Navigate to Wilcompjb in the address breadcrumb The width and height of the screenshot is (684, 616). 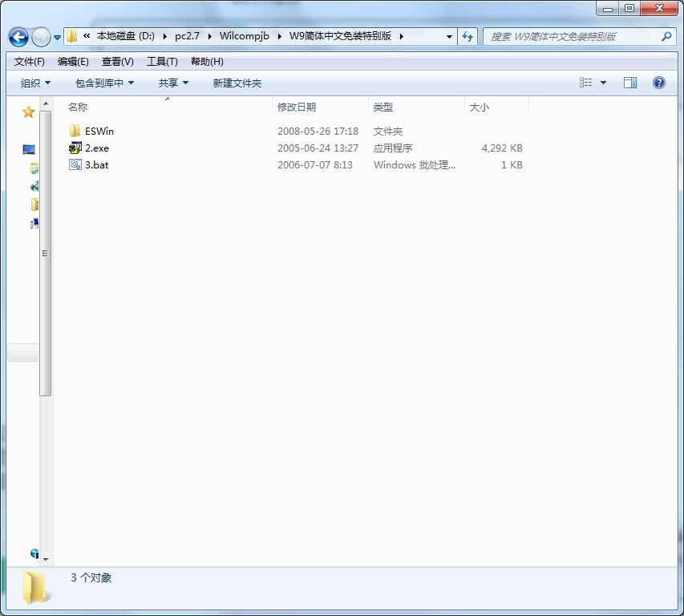click(244, 36)
